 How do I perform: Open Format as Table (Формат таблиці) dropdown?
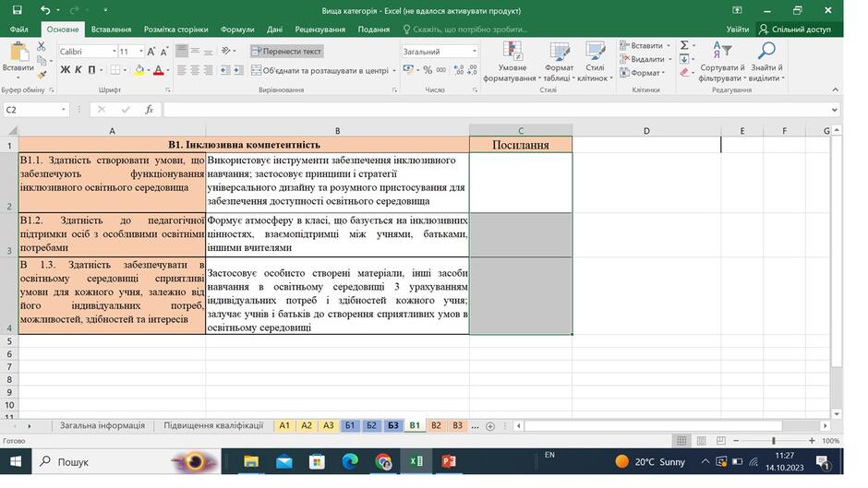click(x=559, y=61)
